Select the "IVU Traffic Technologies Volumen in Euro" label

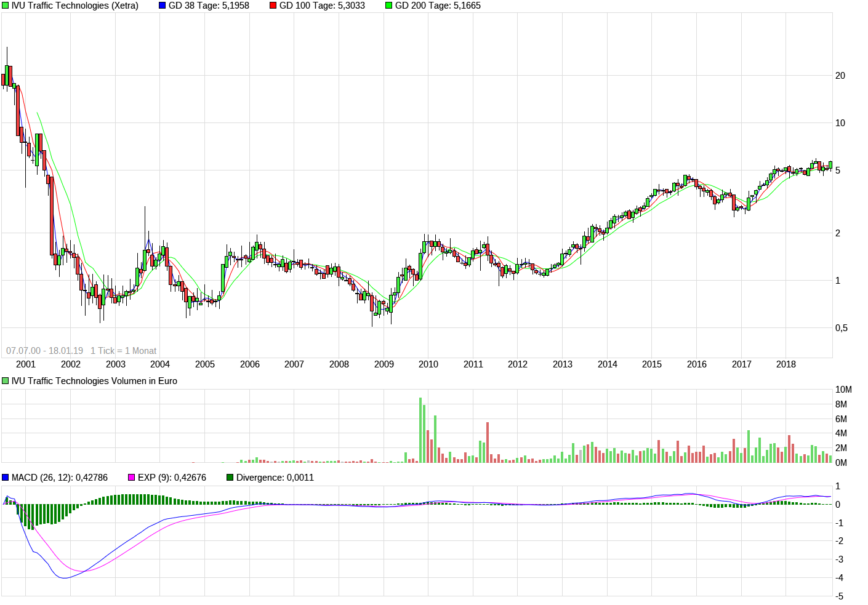pyautogui.click(x=94, y=381)
